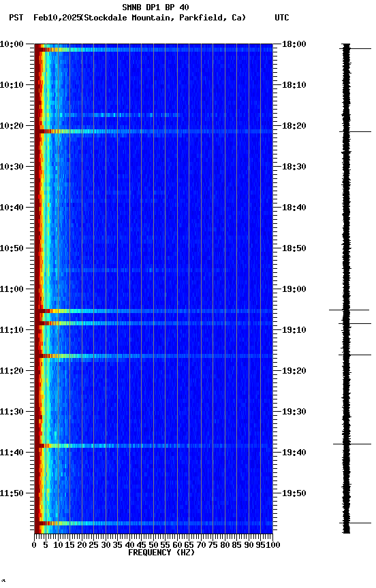Viewport: 376px width, 588px height.
Task: Click the '18:10' UTC time label
Action: click(x=294, y=85)
